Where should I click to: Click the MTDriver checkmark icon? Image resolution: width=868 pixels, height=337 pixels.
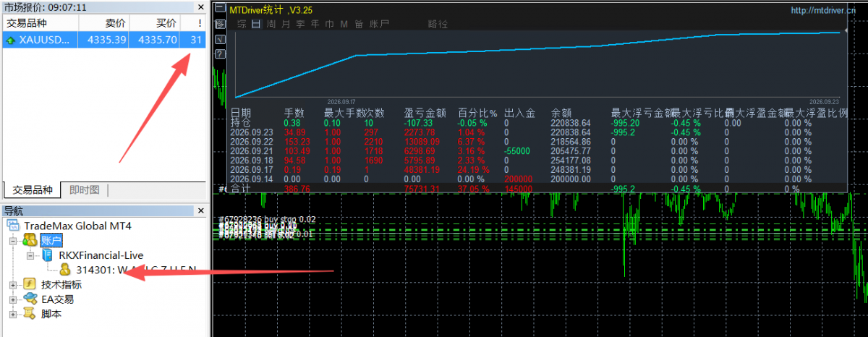tap(220, 39)
